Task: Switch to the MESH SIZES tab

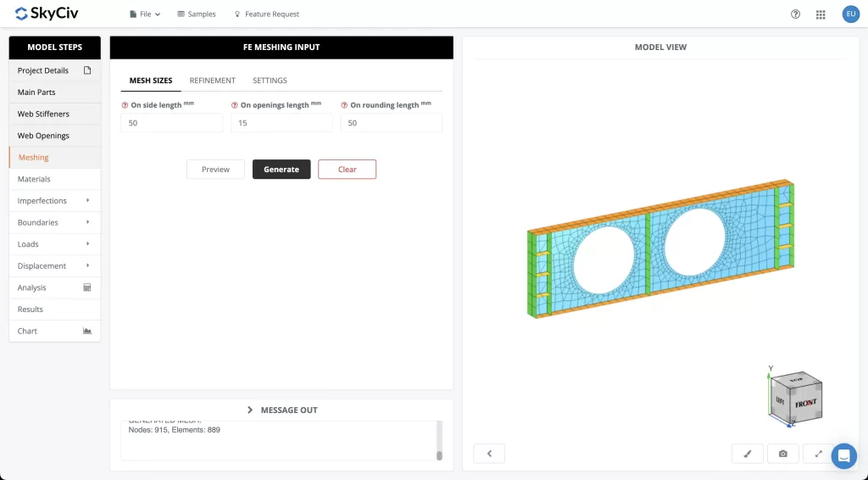Action: coord(151,81)
